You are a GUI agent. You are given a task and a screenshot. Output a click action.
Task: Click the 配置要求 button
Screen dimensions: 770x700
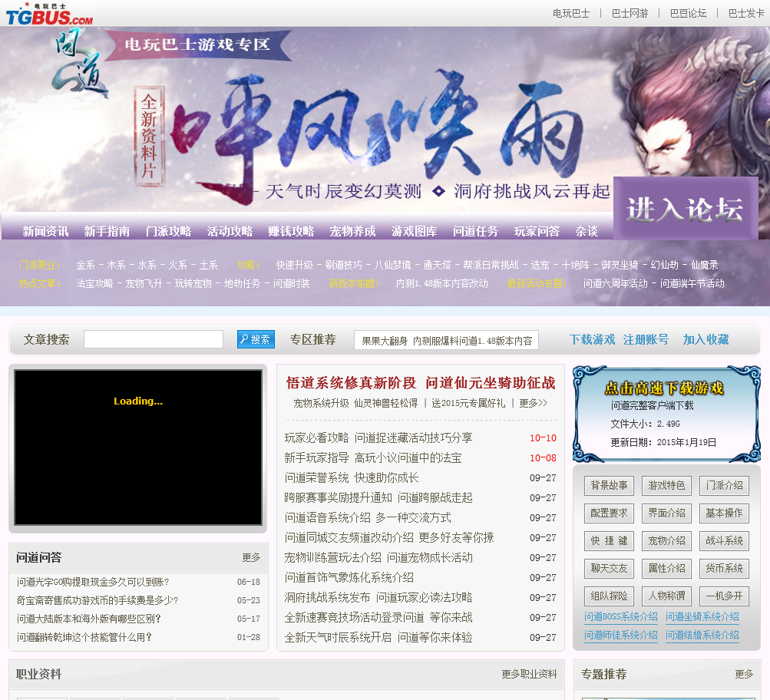[x=609, y=513]
